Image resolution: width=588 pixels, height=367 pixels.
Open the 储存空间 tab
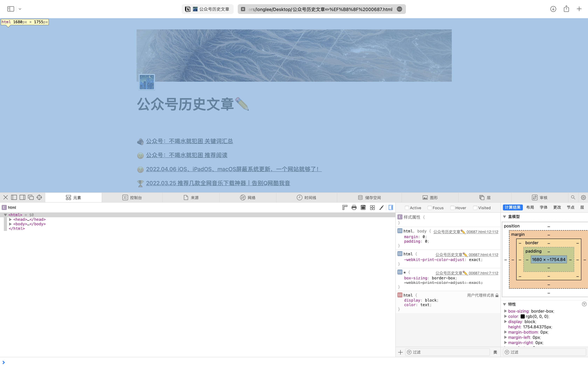pyautogui.click(x=369, y=197)
